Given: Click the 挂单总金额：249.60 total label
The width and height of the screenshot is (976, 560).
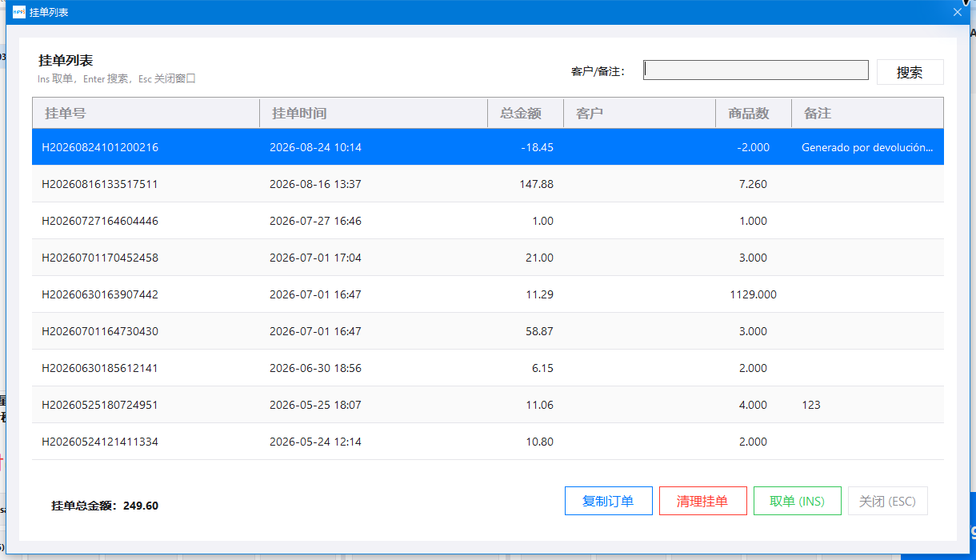Looking at the screenshot, I should (x=105, y=506).
